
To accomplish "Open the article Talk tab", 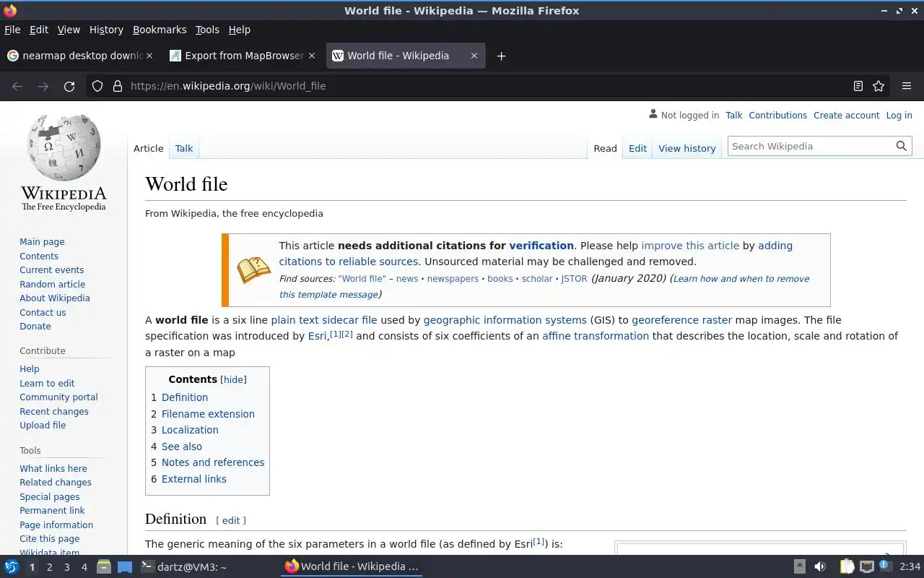I will coord(184,148).
